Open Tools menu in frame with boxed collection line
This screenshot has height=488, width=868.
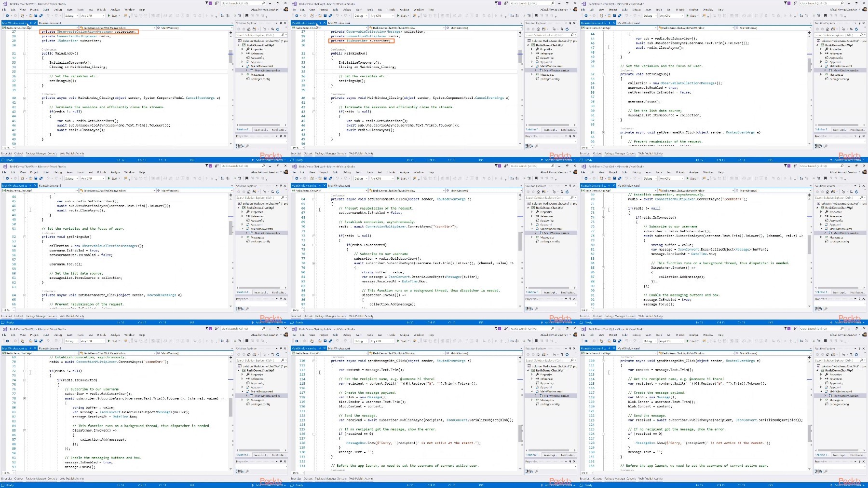[81, 10]
